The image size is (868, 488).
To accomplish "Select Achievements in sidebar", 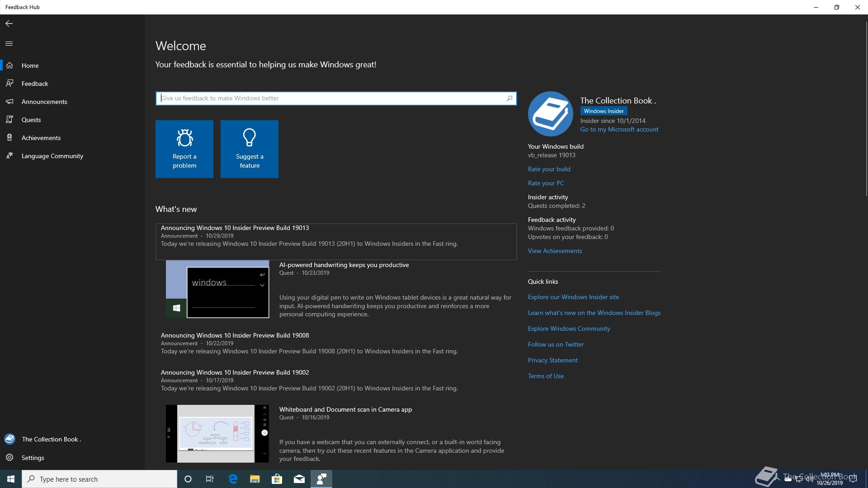I will pyautogui.click(x=41, y=138).
